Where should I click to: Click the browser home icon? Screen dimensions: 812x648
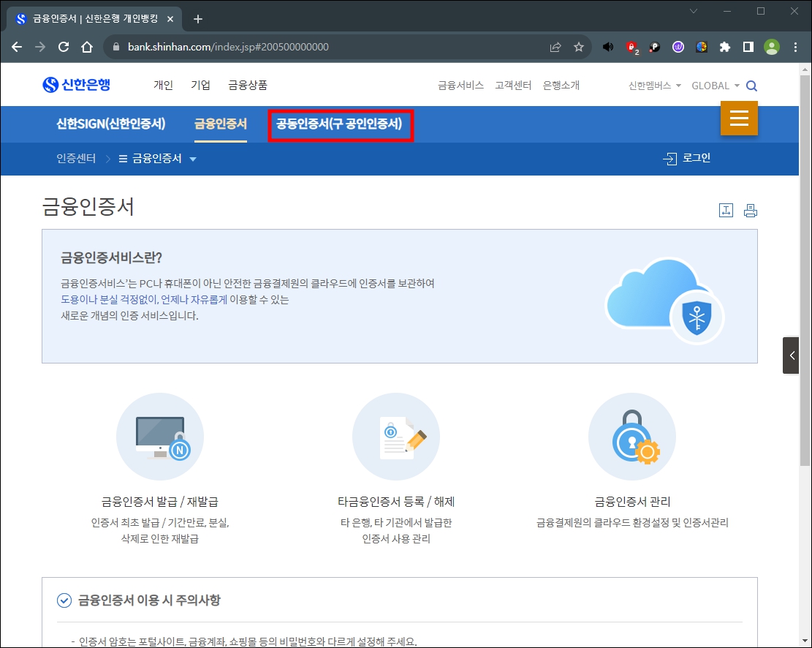86,46
